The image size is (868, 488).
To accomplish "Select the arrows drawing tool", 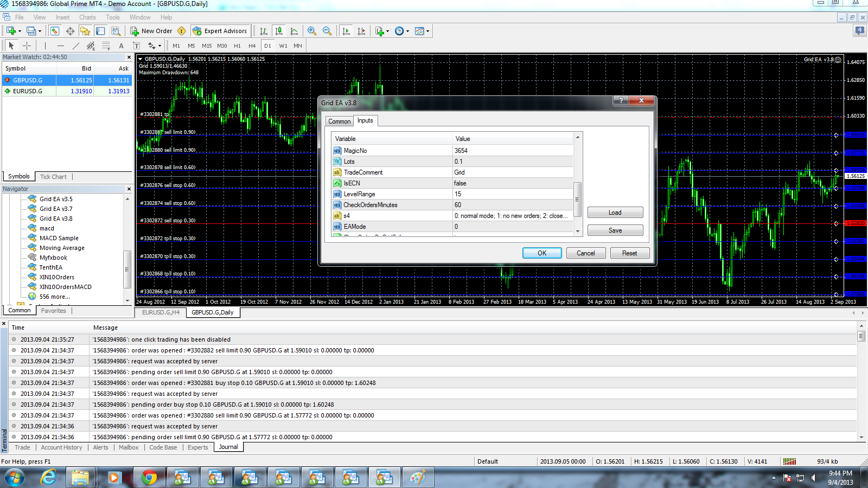I will [x=151, y=46].
